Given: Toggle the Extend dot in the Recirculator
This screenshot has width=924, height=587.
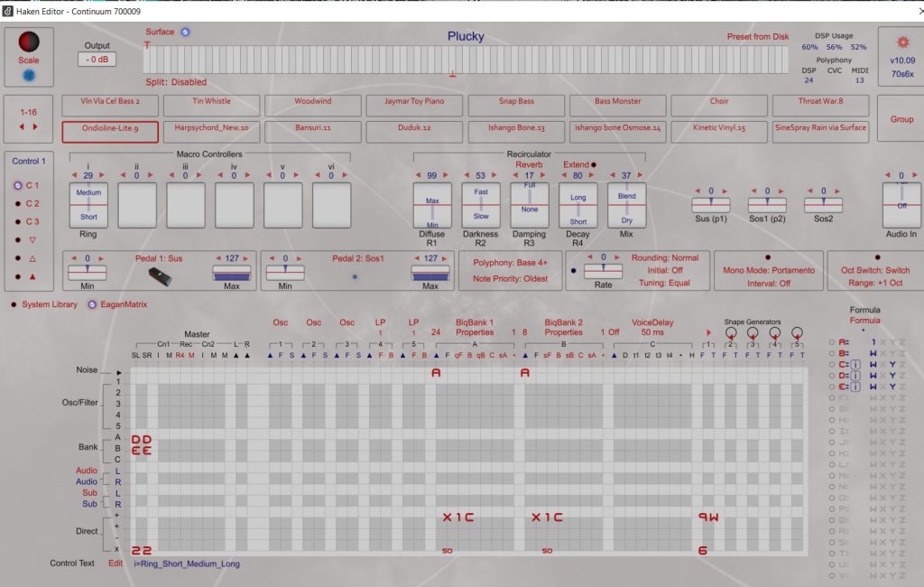Looking at the screenshot, I should tap(594, 164).
